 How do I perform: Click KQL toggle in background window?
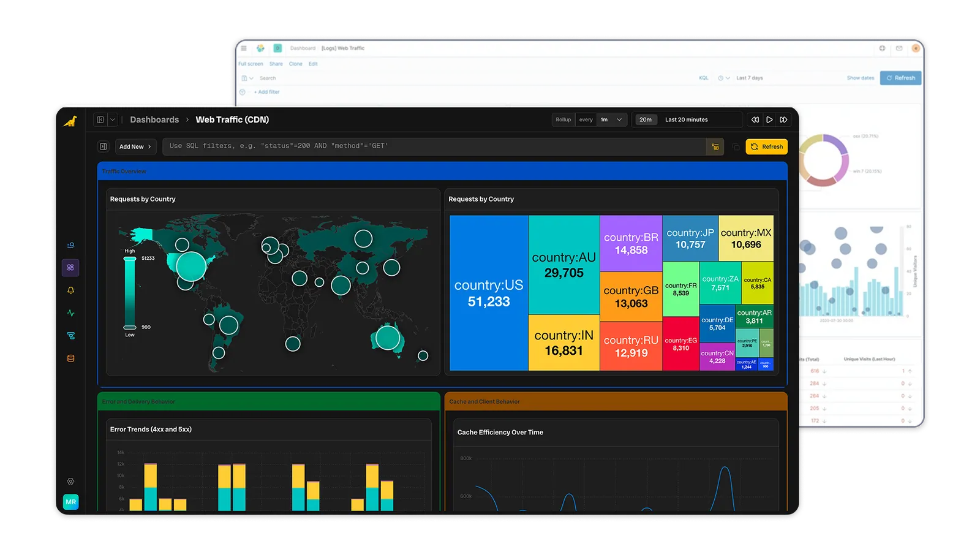704,78
